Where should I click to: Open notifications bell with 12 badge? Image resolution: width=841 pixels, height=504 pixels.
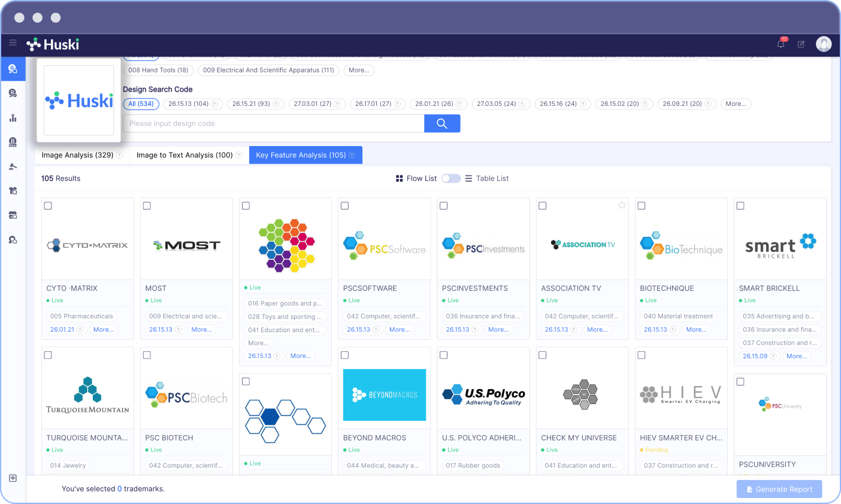(x=781, y=44)
